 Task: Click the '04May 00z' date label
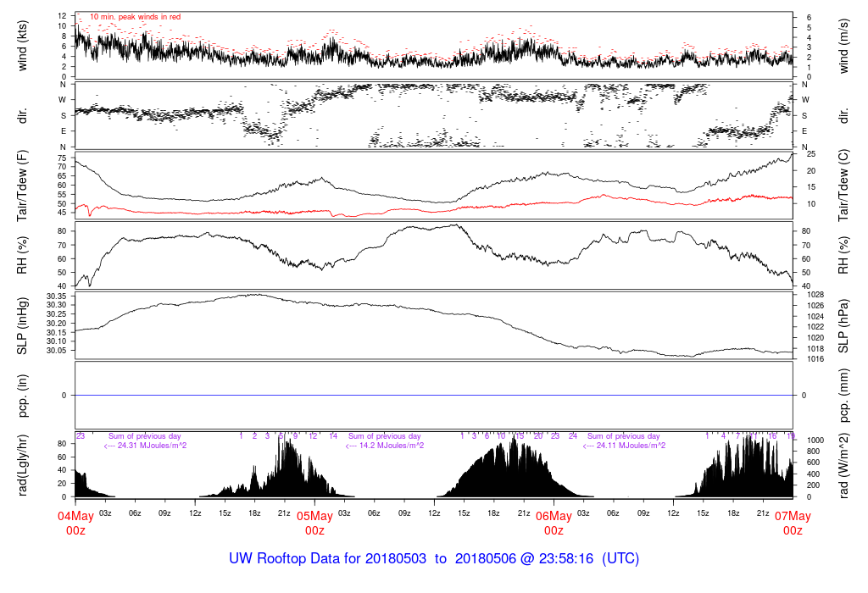click(x=75, y=524)
